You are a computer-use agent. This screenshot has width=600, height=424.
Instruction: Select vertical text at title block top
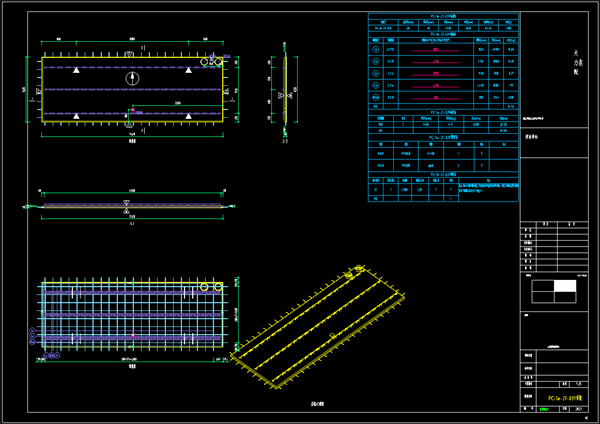577,62
